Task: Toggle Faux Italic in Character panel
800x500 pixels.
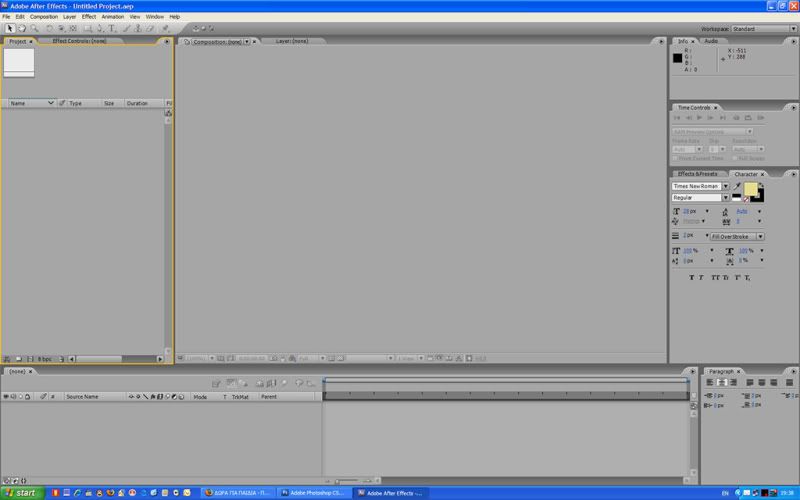Action: [x=701, y=278]
